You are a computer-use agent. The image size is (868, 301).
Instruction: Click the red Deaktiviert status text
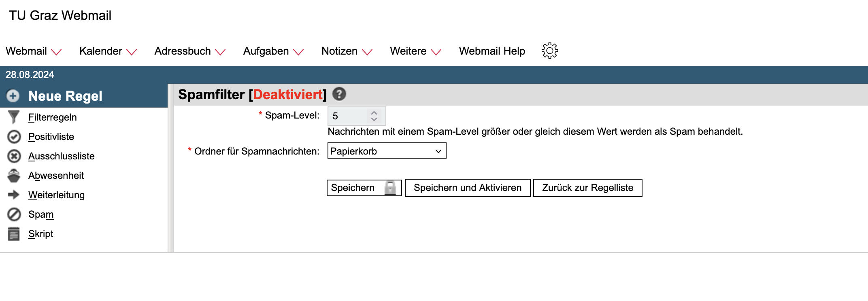click(288, 94)
